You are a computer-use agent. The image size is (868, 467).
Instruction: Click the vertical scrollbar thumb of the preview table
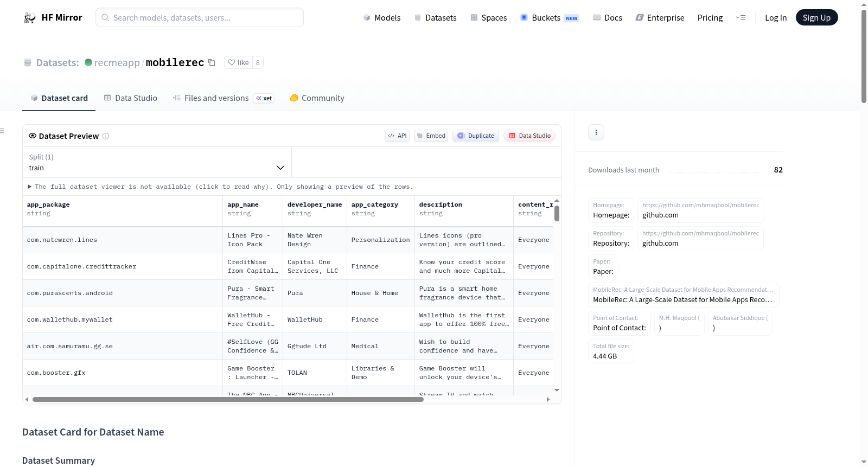[557, 214]
